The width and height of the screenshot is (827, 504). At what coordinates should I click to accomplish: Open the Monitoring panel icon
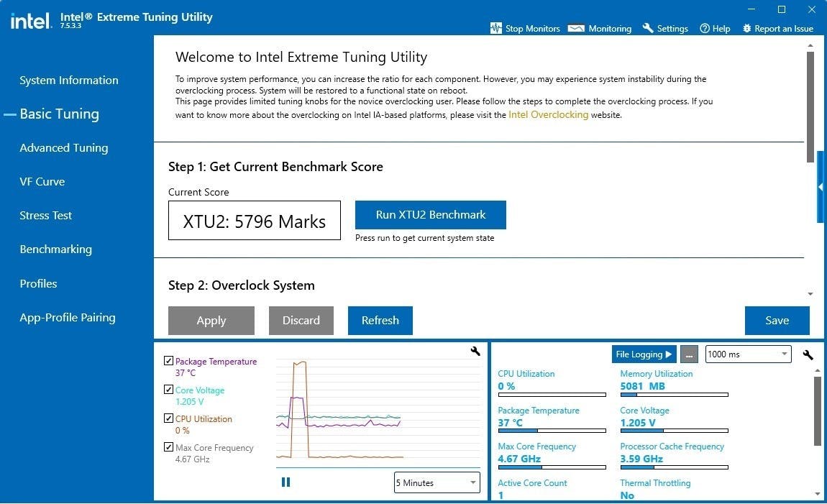tap(576, 28)
